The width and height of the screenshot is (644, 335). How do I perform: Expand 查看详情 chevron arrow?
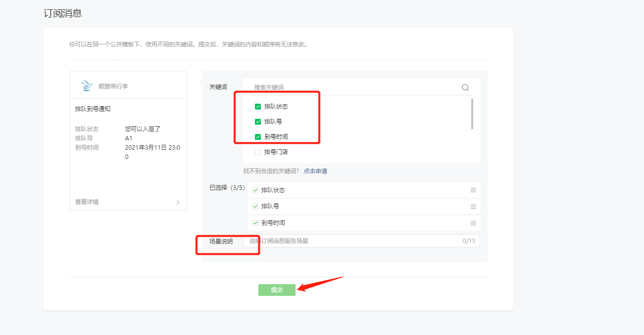[x=178, y=202]
